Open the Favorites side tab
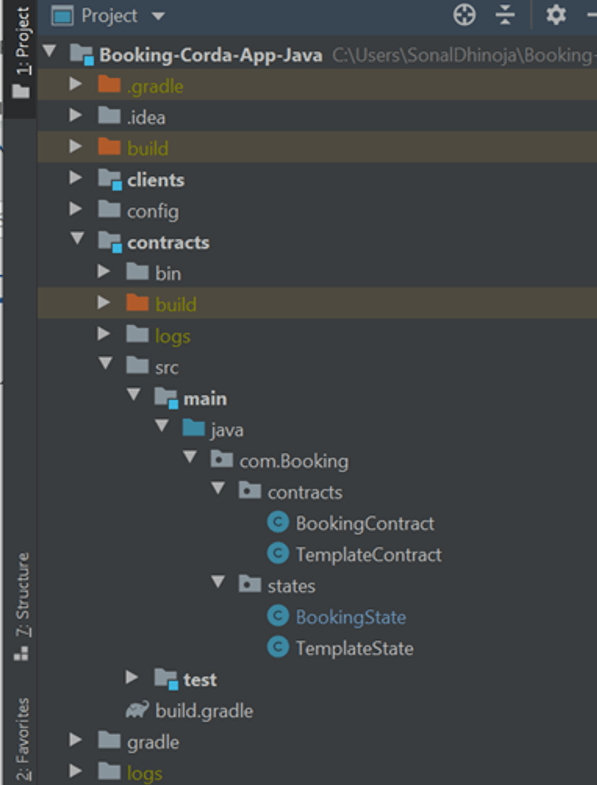 click(x=22, y=739)
